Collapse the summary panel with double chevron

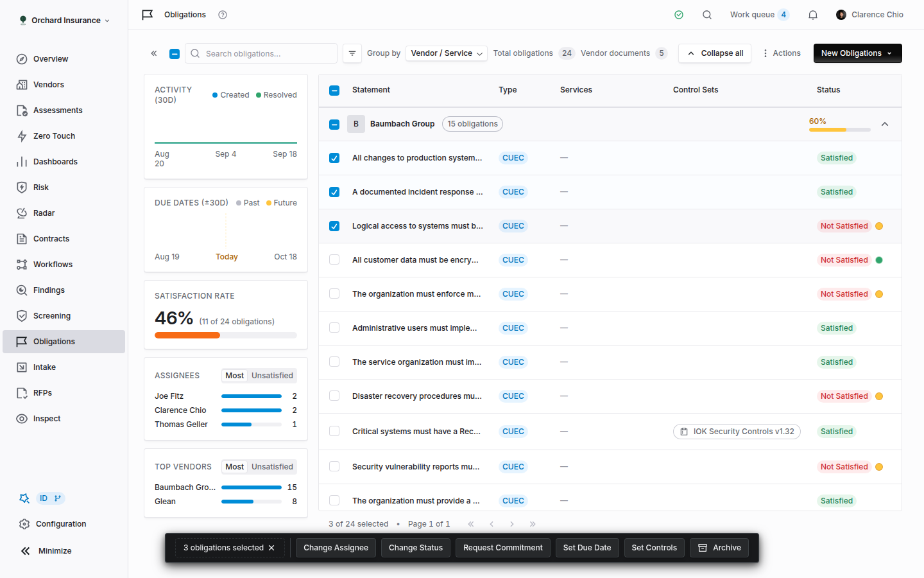click(x=154, y=53)
